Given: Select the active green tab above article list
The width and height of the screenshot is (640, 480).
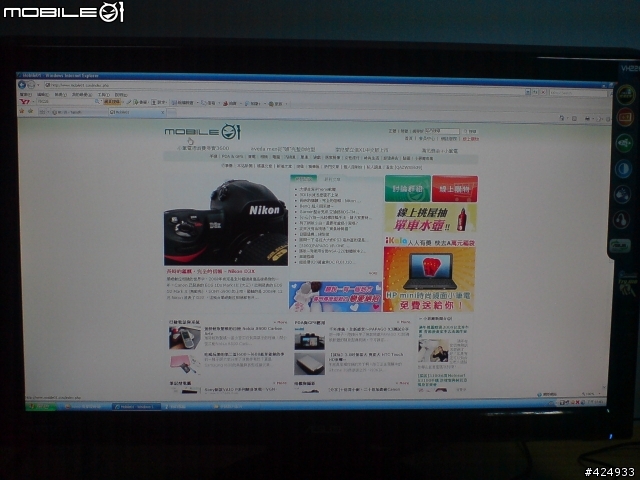Looking at the screenshot, I should pyautogui.click(x=303, y=179).
